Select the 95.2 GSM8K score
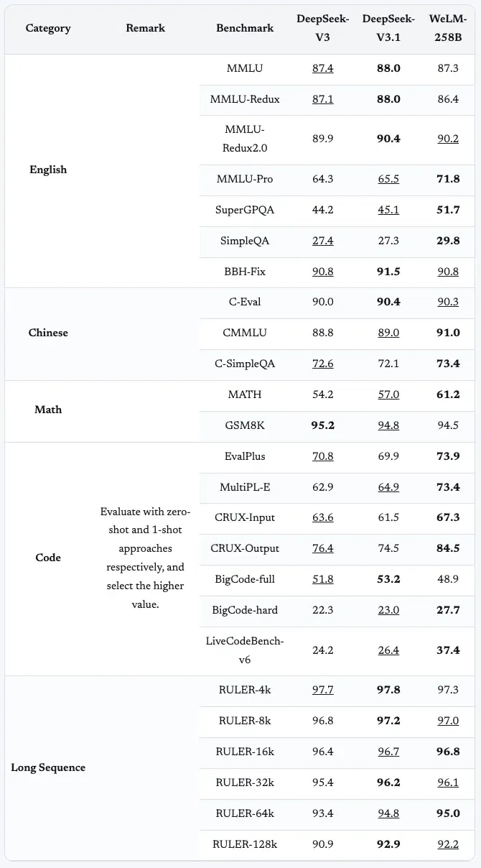 pyautogui.click(x=323, y=425)
